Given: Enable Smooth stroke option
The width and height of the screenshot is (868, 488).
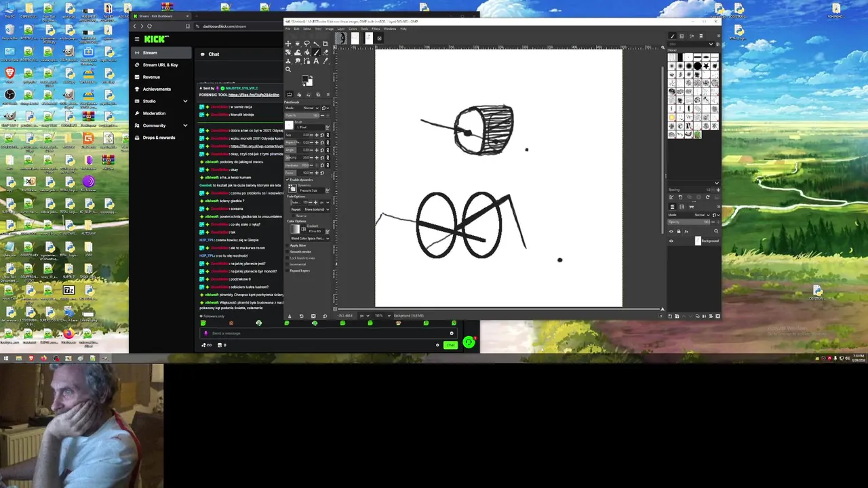Looking at the screenshot, I should (x=287, y=251).
